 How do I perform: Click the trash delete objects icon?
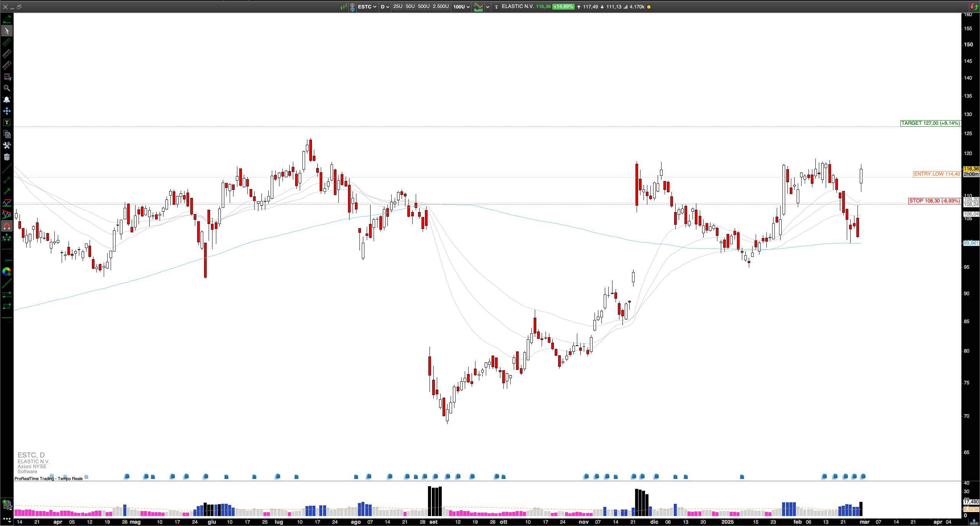(7, 157)
